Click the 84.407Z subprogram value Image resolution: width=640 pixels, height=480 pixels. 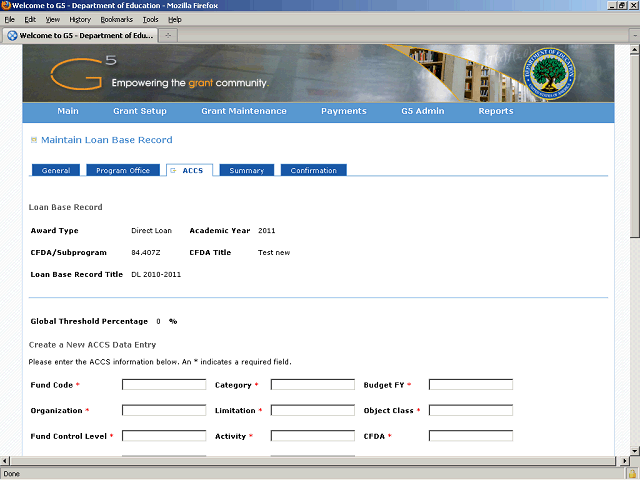pyautogui.click(x=146, y=253)
